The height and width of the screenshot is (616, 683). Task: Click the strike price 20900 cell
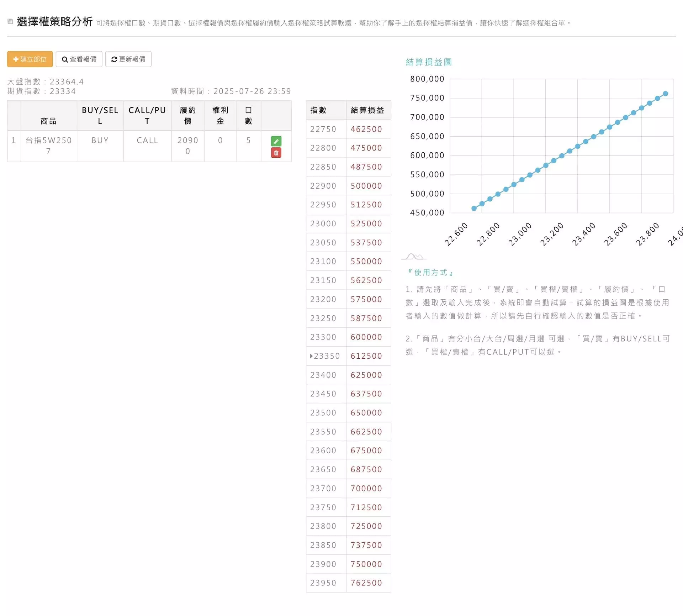(188, 146)
